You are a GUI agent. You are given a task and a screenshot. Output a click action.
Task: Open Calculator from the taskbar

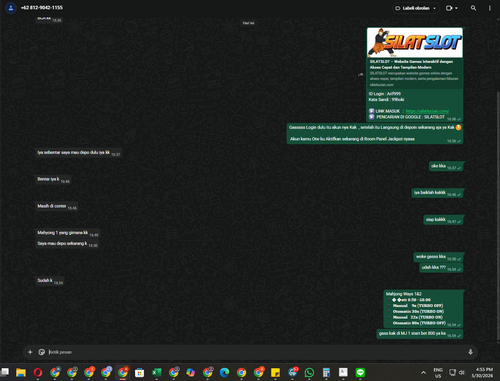(326, 372)
